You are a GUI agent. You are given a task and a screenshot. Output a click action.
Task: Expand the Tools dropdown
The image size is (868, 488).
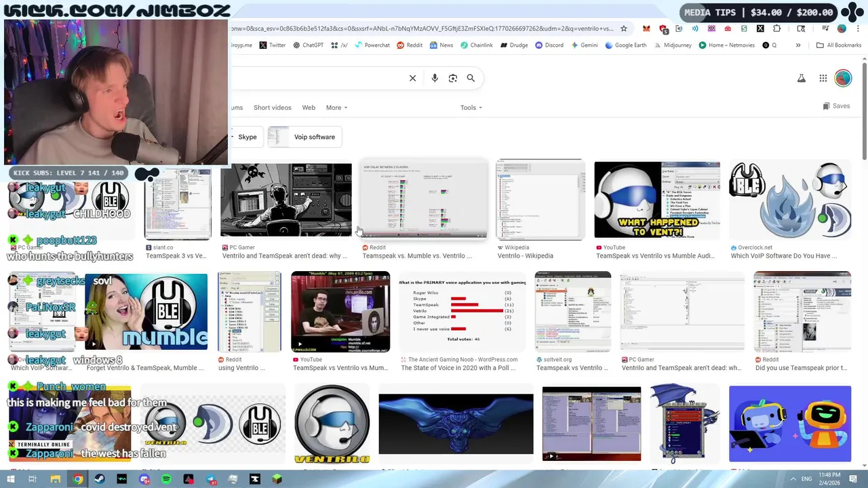[x=471, y=108]
